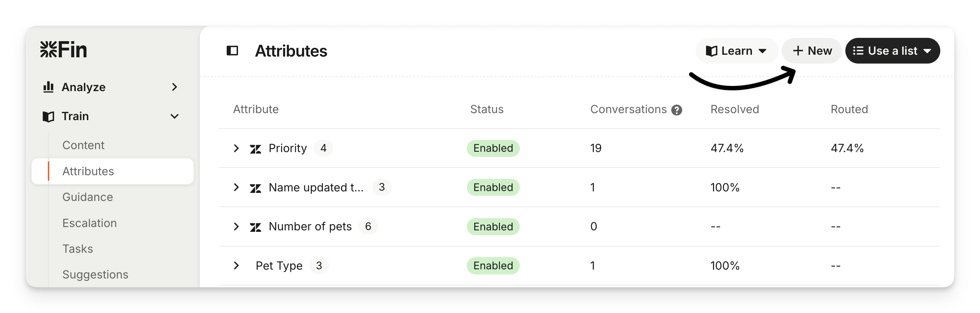Click the Zendesk icon beside Priority
The height and width of the screenshot is (313, 980).
255,149
